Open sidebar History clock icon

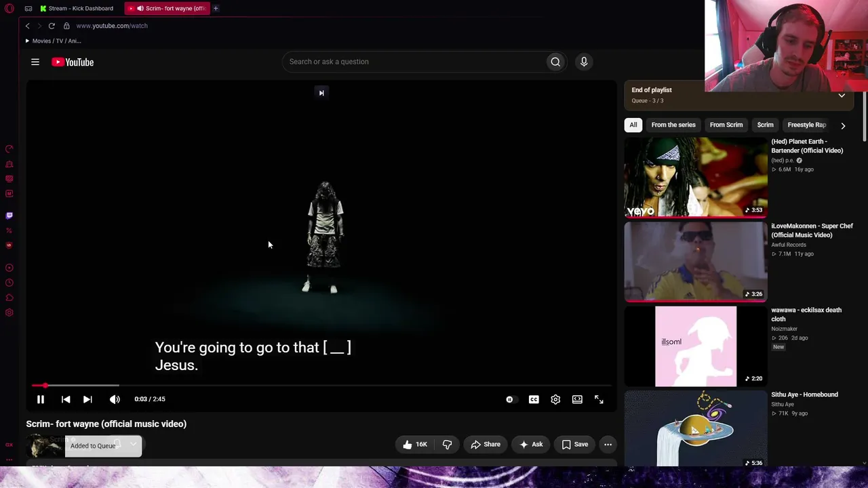tap(9, 283)
